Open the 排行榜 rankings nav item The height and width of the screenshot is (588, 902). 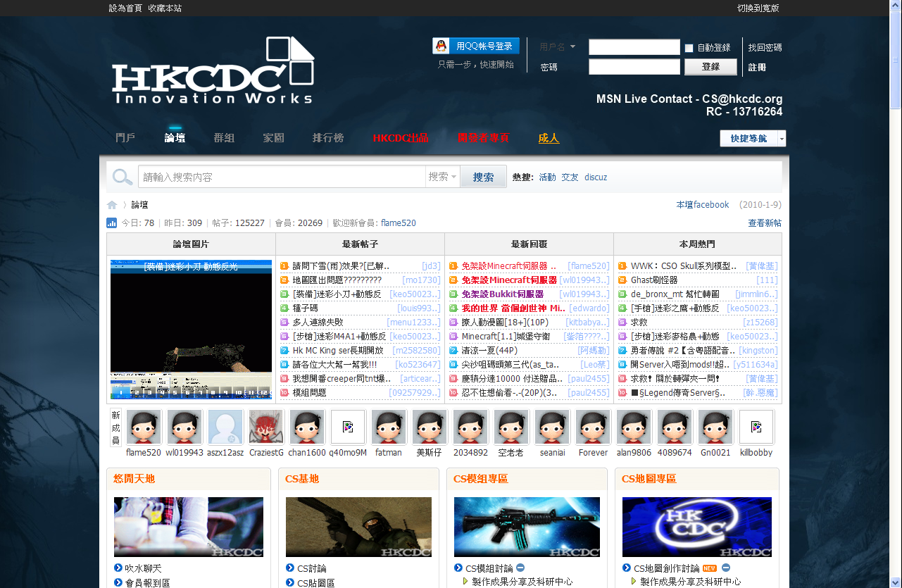(x=328, y=138)
